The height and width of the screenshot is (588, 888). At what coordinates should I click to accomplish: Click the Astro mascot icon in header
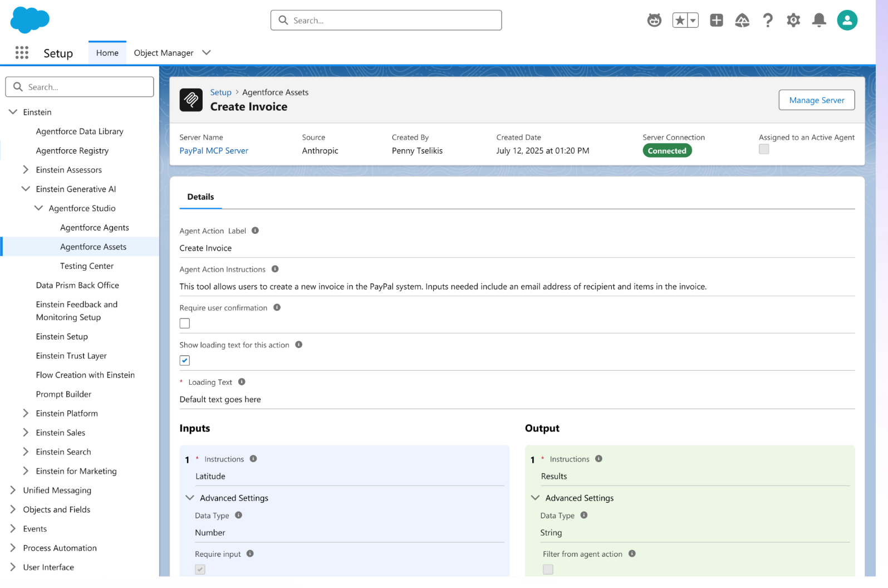tap(654, 21)
